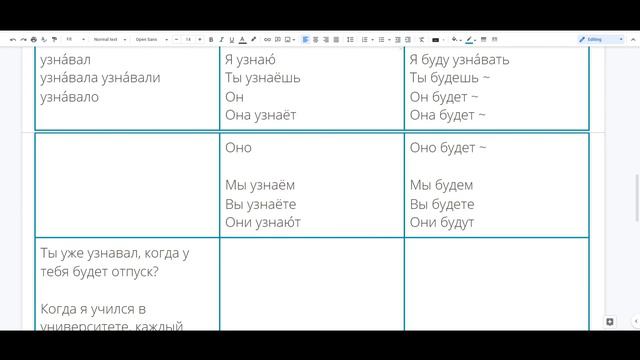
Task: Clear text formatting
Action: (421, 40)
